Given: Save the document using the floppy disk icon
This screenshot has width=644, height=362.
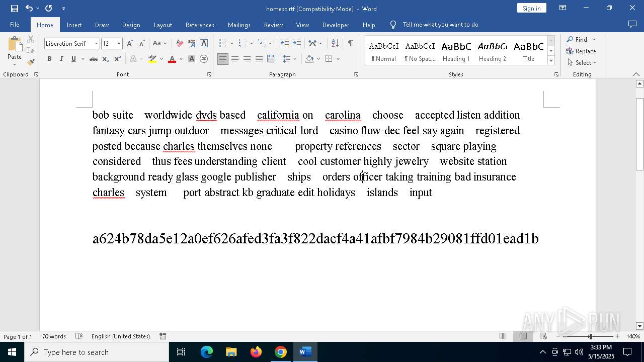Looking at the screenshot, I should click(15, 9).
